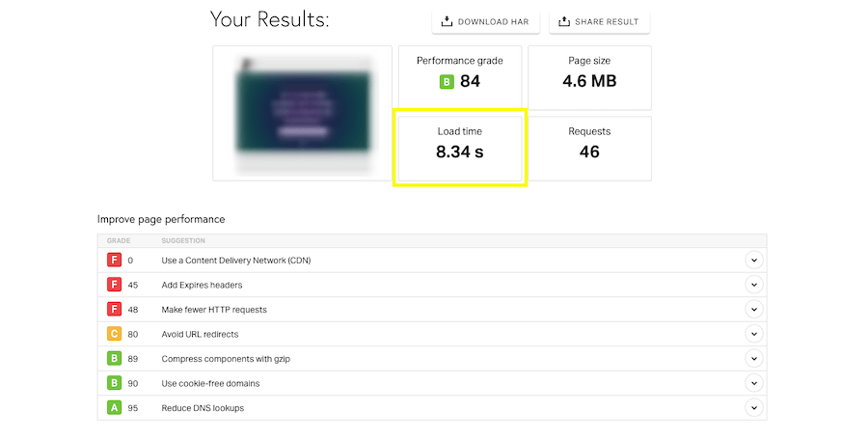Open the blurred page screenshot thumbnail

(302, 113)
